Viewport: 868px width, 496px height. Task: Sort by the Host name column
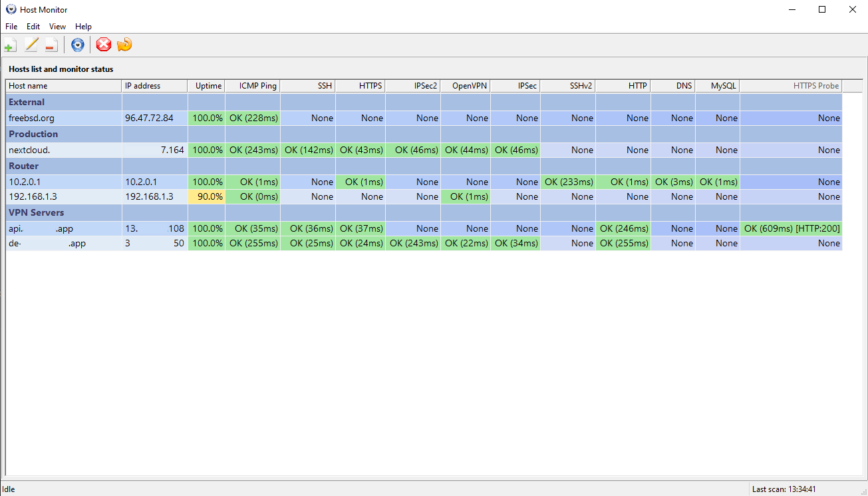tap(63, 86)
